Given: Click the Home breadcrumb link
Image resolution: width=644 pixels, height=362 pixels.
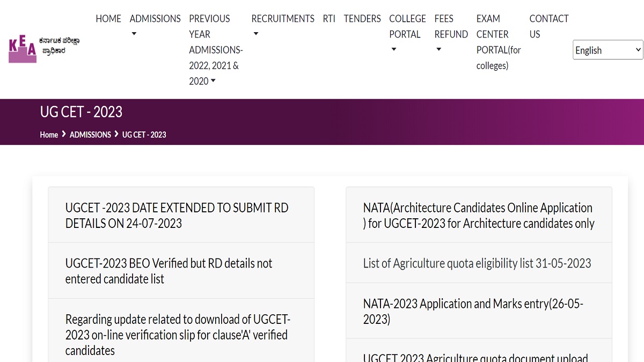Looking at the screenshot, I should [x=49, y=135].
